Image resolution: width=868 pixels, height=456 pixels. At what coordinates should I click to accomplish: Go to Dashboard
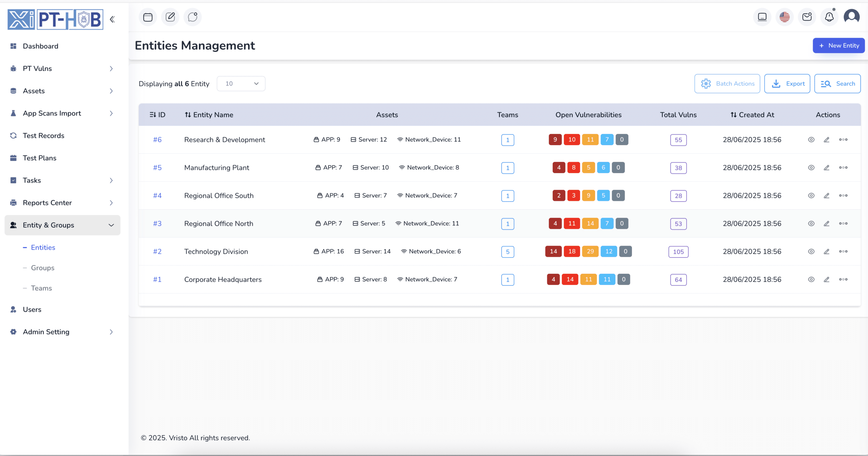[x=62, y=46]
